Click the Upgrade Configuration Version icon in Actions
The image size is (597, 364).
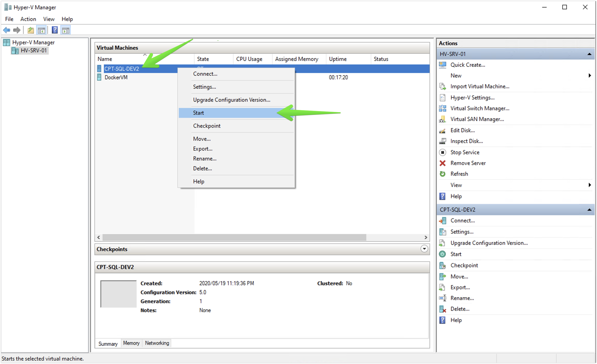tap(442, 243)
